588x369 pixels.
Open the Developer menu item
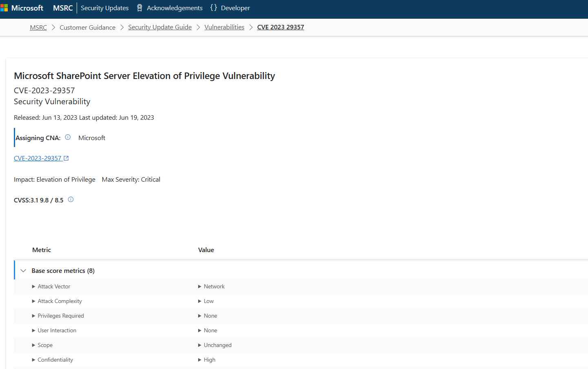[x=235, y=8]
